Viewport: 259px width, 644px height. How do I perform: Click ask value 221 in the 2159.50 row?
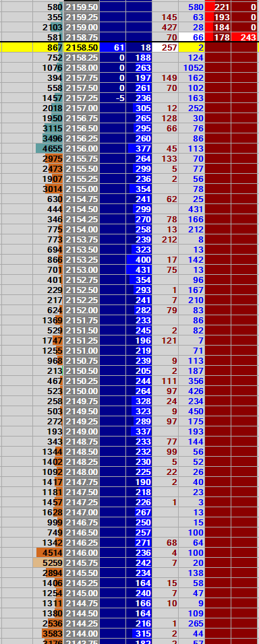click(219, 7)
